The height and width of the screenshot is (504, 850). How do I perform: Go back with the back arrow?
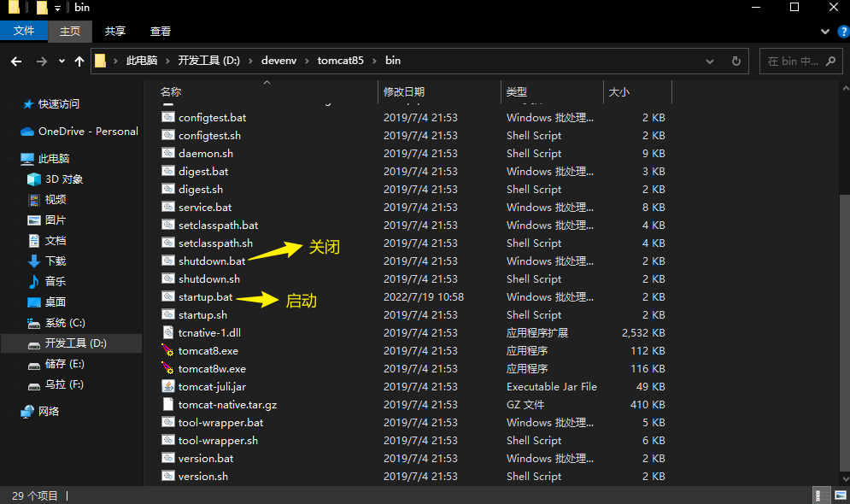16,62
